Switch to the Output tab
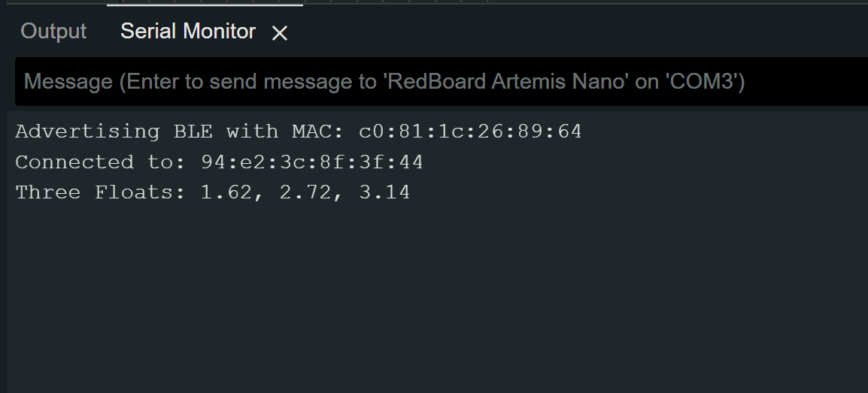Image resolution: width=868 pixels, height=393 pixels. 53,32
